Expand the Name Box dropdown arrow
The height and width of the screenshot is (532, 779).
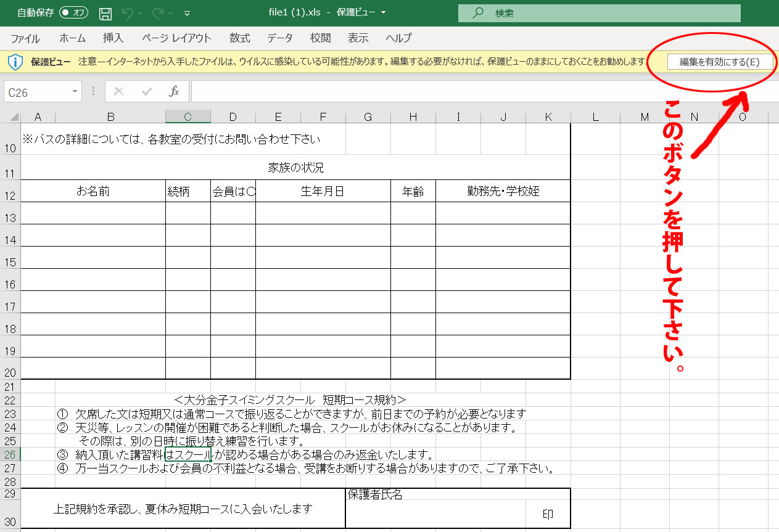[x=75, y=92]
